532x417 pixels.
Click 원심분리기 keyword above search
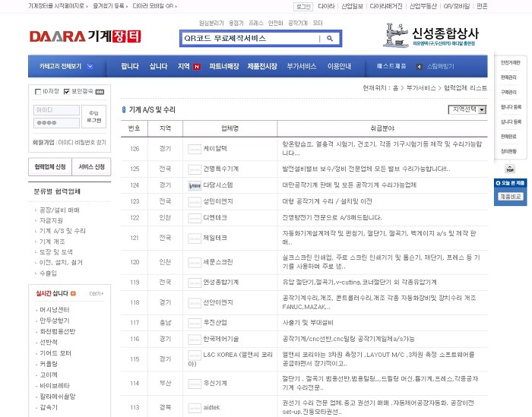tap(211, 23)
